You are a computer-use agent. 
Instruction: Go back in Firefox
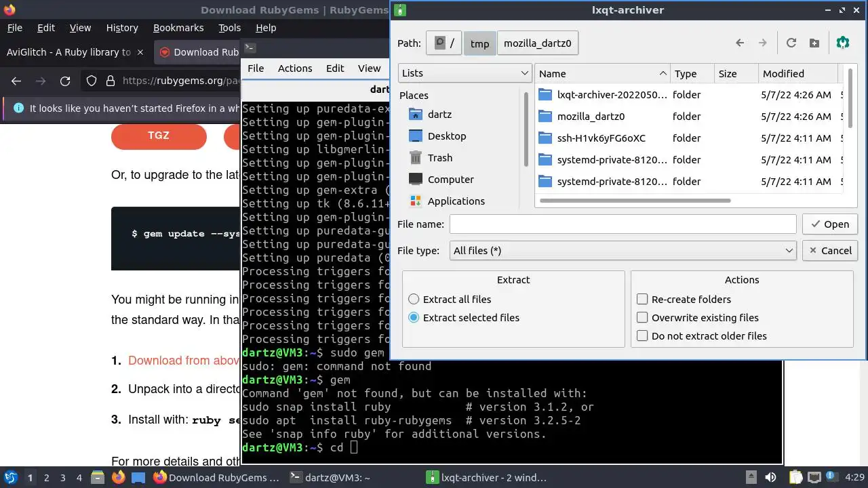coord(17,81)
